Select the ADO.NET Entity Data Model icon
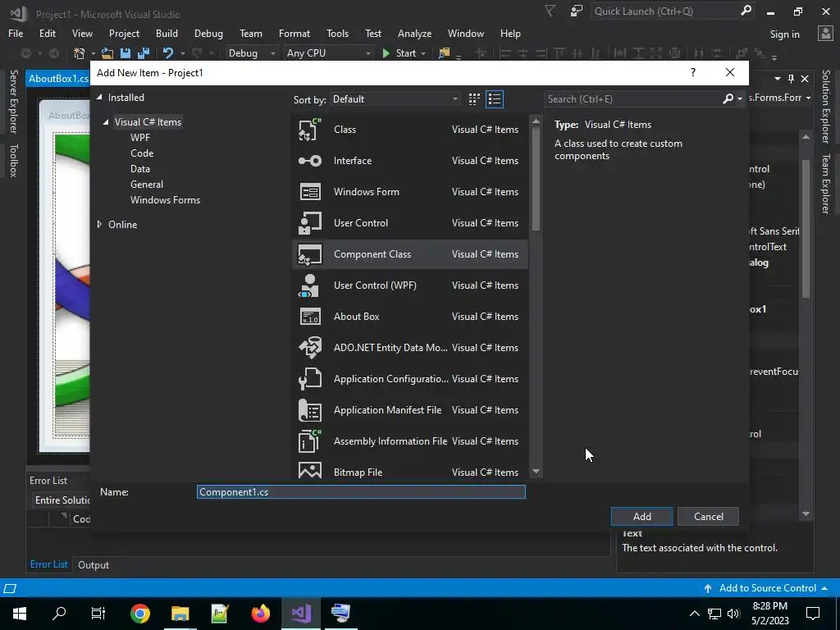This screenshot has height=630, width=840. 309,347
